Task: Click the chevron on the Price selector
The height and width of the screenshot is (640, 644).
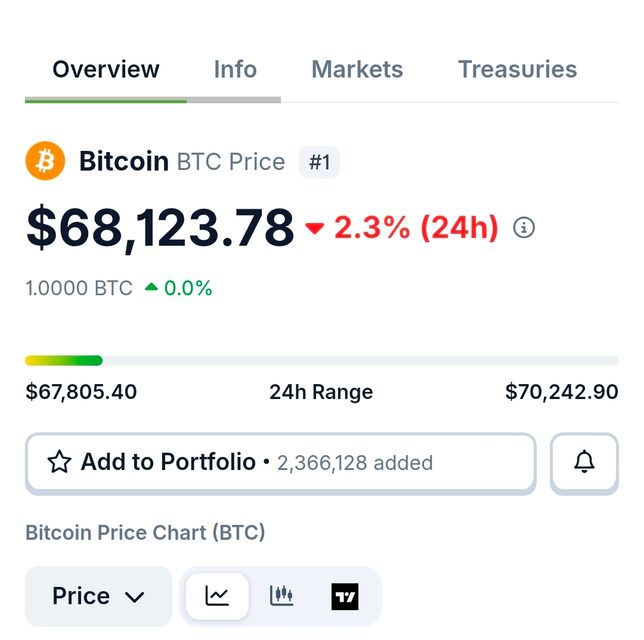Action: coord(135,597)
